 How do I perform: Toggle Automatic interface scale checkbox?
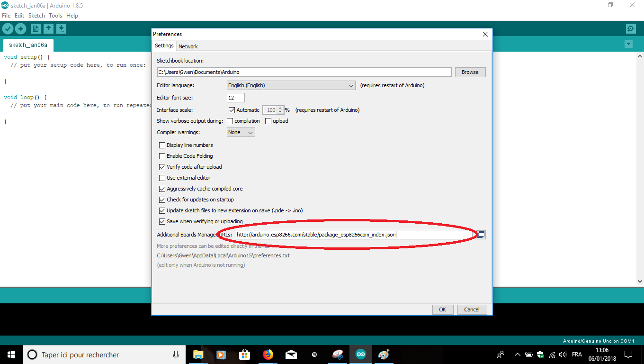(232, 110)
